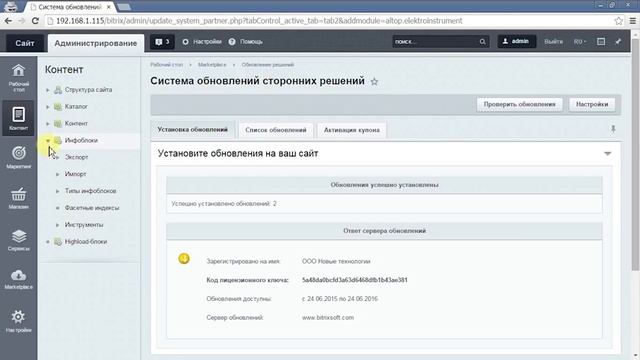Open the Chrome menu button
Screen dimensions: 640x360
(633, 21)
